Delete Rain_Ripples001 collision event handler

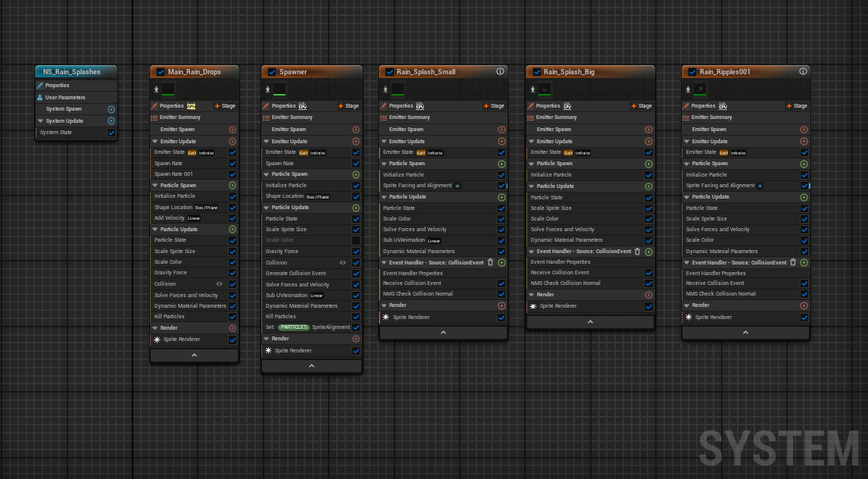pyautogui.click(x=793, y=262)
